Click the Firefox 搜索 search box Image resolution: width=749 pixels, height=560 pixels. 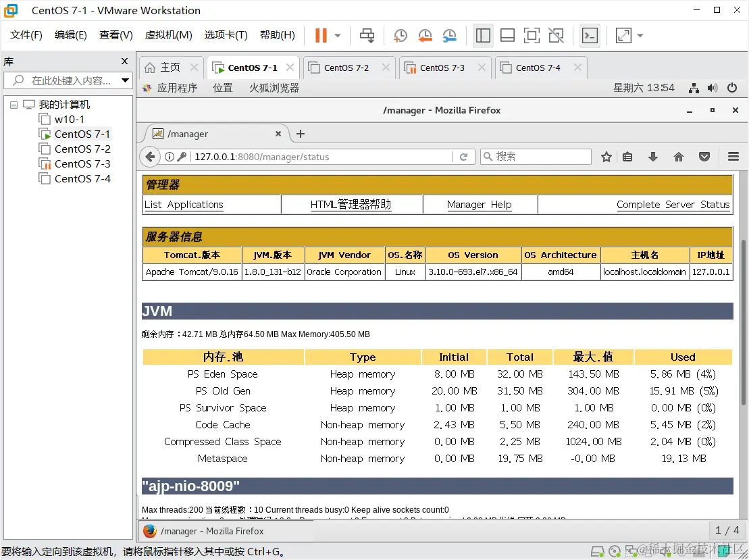[536, 157]
